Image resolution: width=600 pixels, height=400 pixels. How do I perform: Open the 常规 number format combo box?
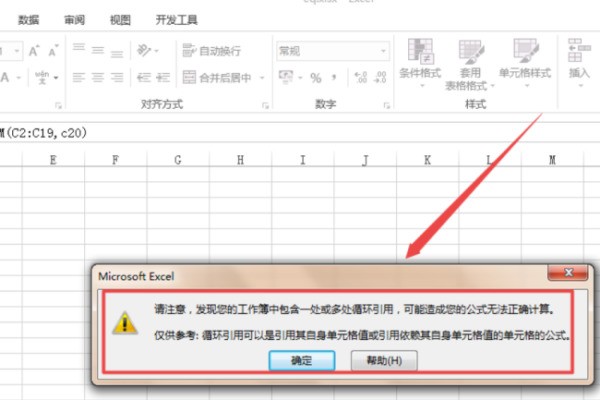333,51
